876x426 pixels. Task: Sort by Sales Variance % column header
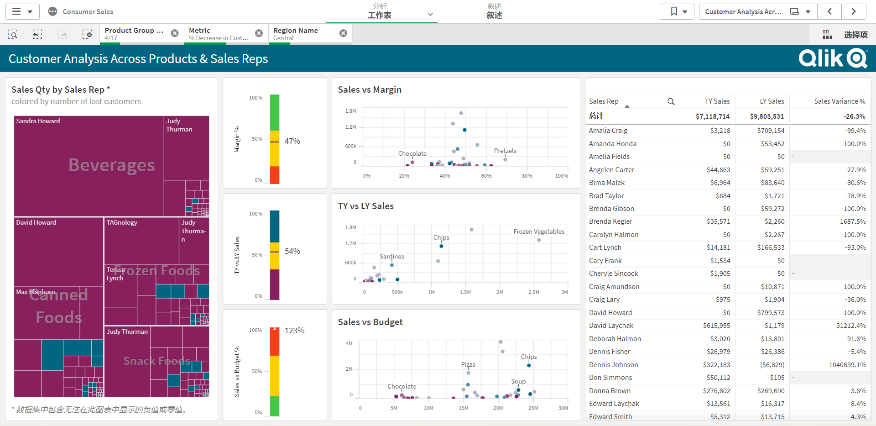(839, 102)
